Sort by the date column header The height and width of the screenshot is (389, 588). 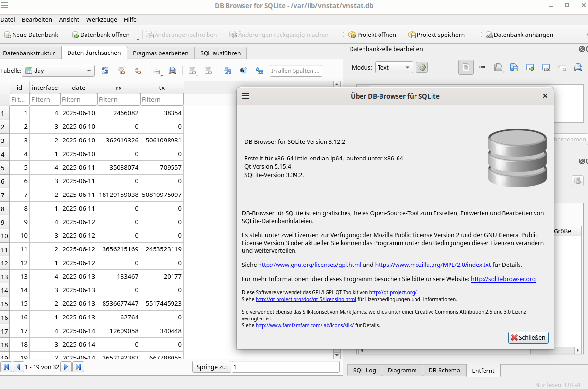pyautogui.click(x=78, y=88)
